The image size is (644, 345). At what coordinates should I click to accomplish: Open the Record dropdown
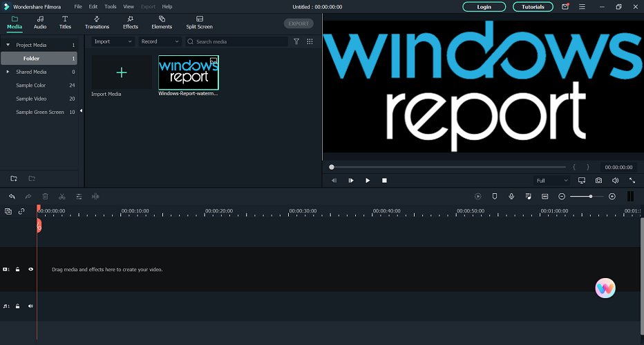tap(160, 41)
